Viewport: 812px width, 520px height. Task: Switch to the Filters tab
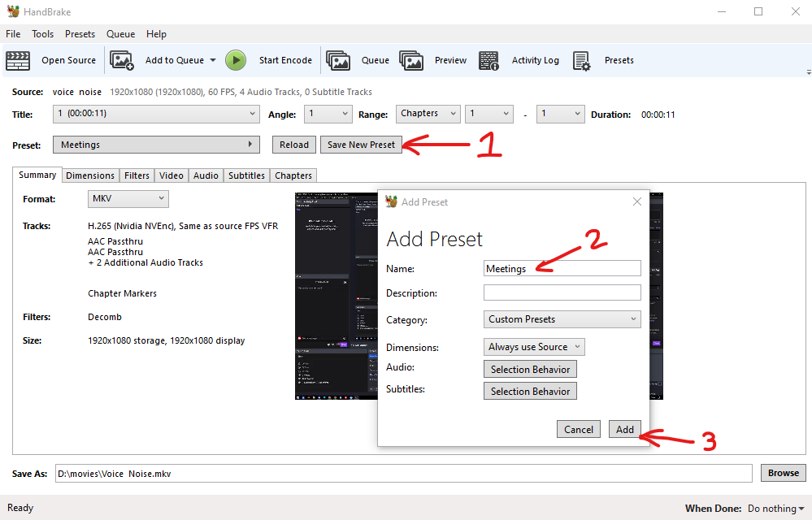point(137,175)
